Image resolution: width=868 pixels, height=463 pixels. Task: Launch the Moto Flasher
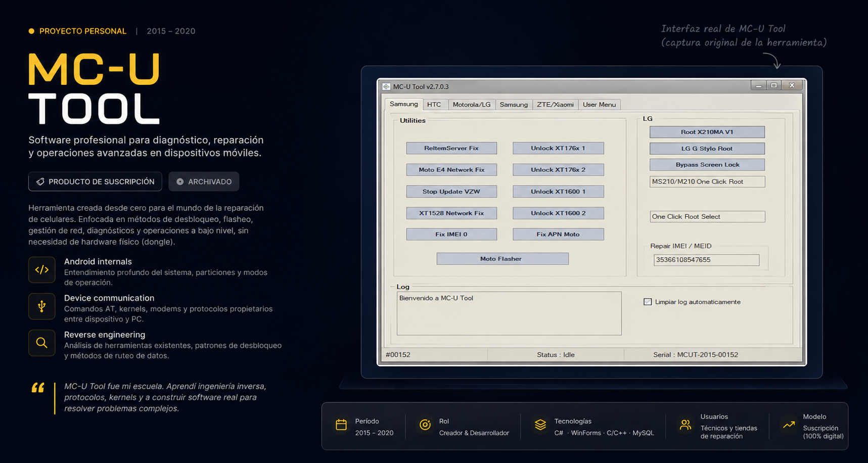click(502, 259)
